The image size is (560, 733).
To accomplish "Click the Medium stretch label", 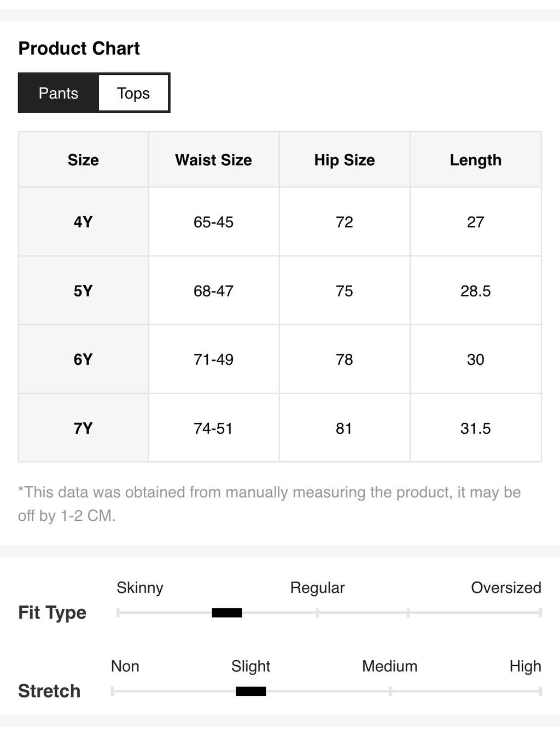I will point(389,666).
